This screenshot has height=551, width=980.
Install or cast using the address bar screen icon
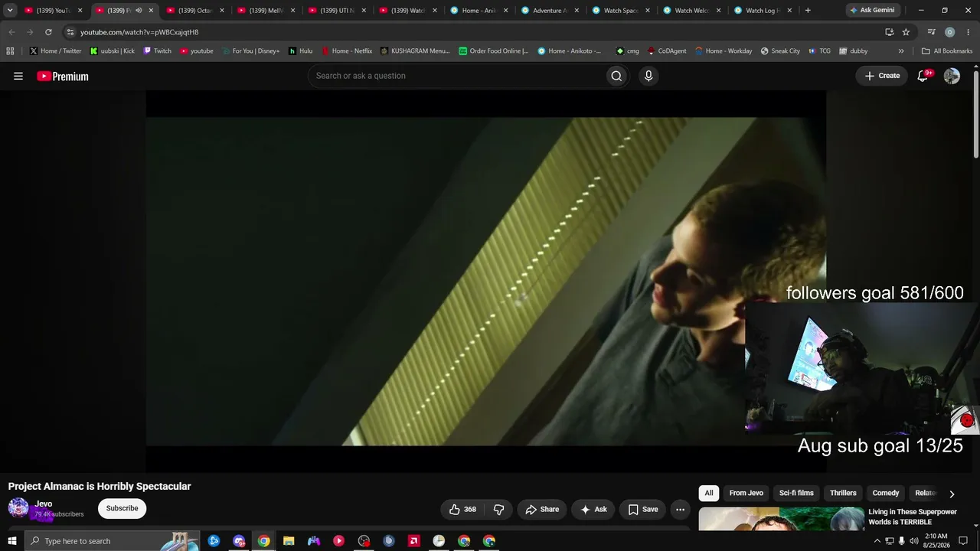coord(889,32)
